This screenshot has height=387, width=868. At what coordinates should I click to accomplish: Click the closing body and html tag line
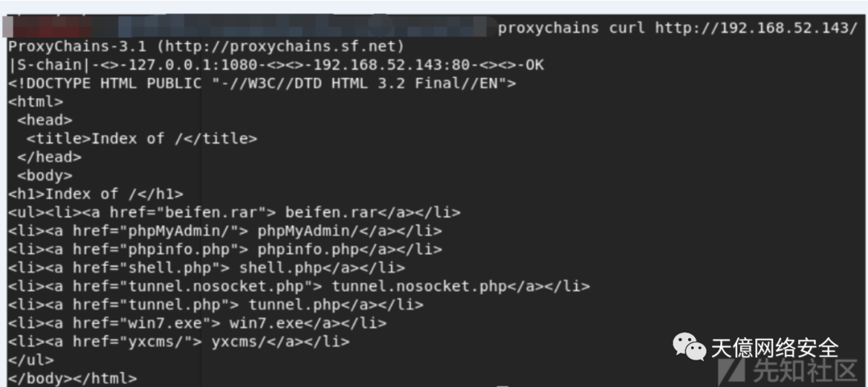pyautogui.click(x=72, y=377)
